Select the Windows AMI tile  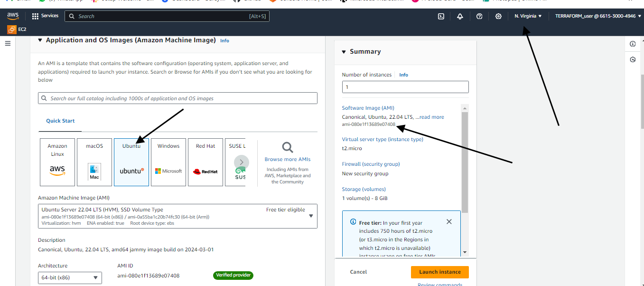click(168, 162)
